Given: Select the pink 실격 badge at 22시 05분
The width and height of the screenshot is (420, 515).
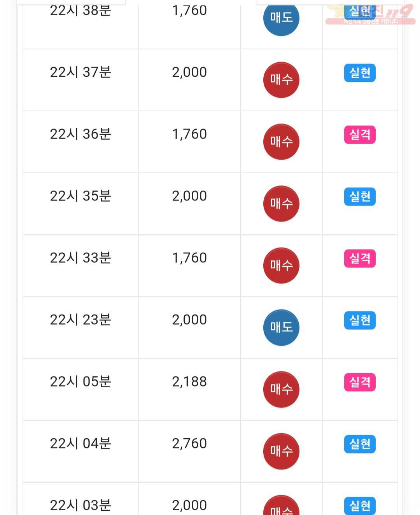Looking at the screenshot, I should [x=360, y=382].
